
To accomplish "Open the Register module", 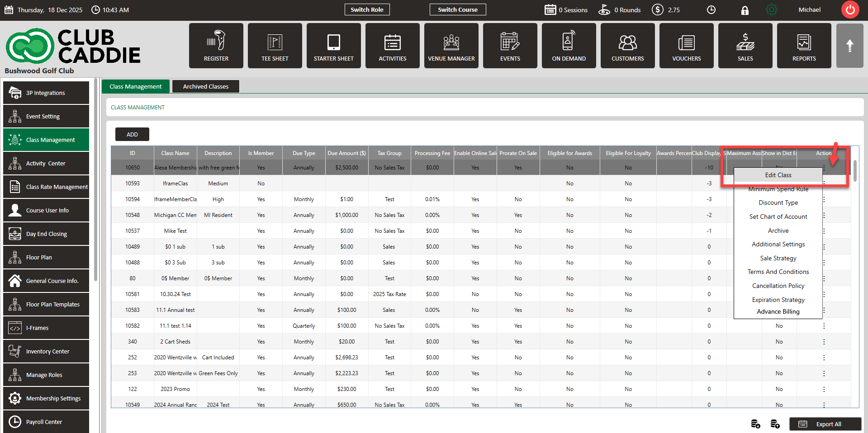I will [x=216, y=46].
